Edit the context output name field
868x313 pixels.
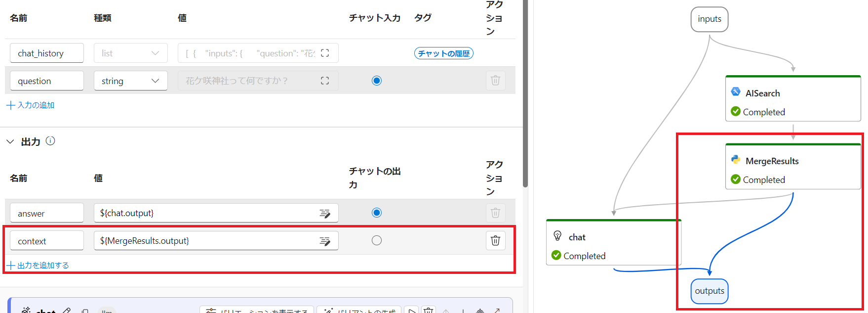pos(47,241)
